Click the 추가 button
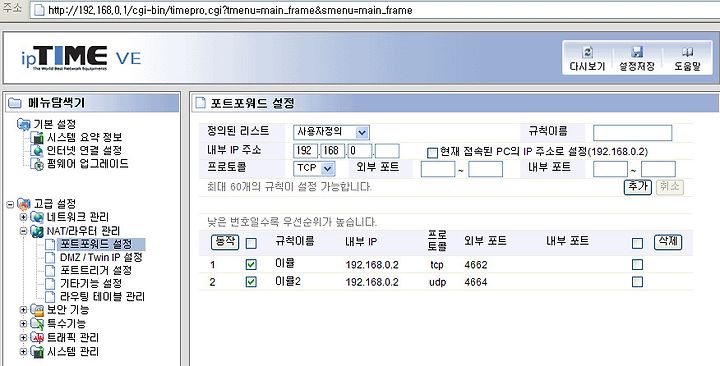The width and height of the screenshot is (720, 366). pyautogui.click(x=637, y=186)
